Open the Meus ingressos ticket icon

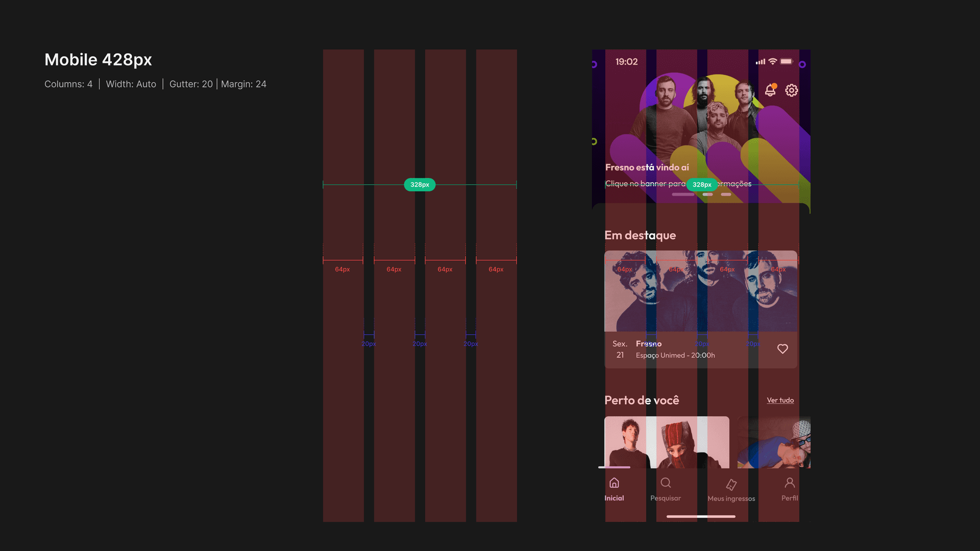coord(731,485)
